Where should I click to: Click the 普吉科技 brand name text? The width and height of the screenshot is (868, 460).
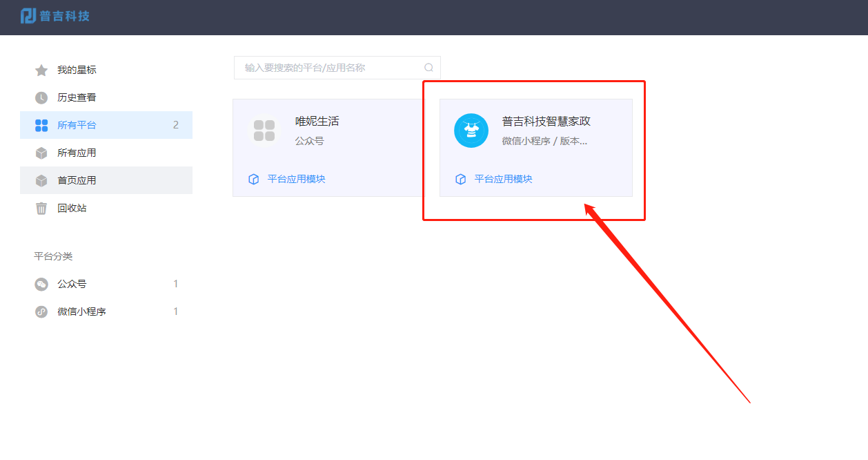[x=65, y=16]
